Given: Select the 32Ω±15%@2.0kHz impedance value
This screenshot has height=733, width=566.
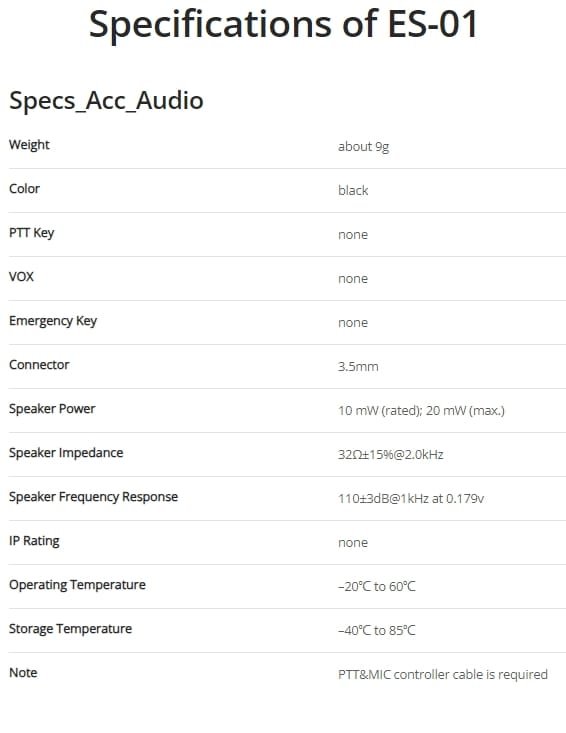Looking at the screenshot, I should click(390, 454).
